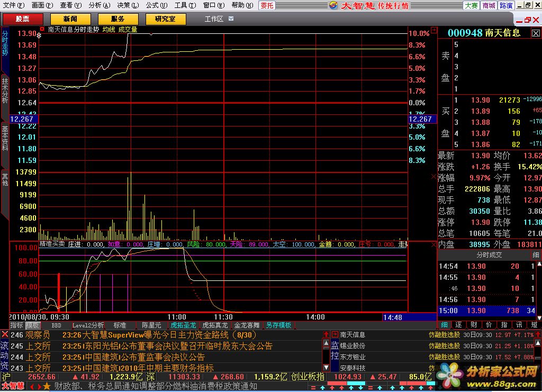Click the red arrow icon beside 监控 list
This screenshot has height=392, width=542.
[335, 334]
